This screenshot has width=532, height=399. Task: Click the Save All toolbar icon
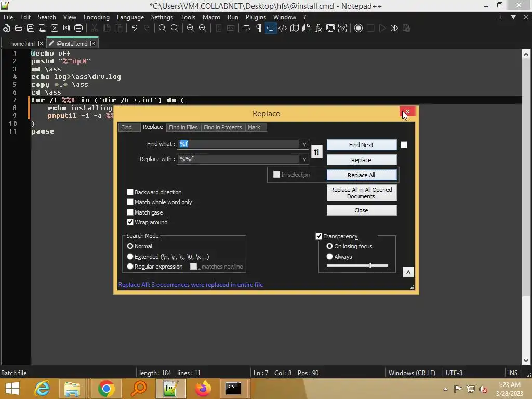(x=43, y=28)
